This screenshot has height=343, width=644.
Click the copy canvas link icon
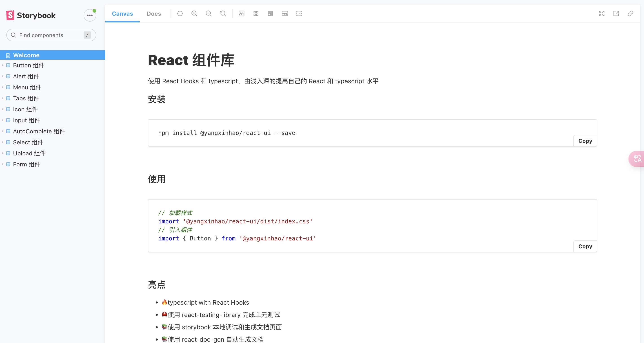point(630,13)
